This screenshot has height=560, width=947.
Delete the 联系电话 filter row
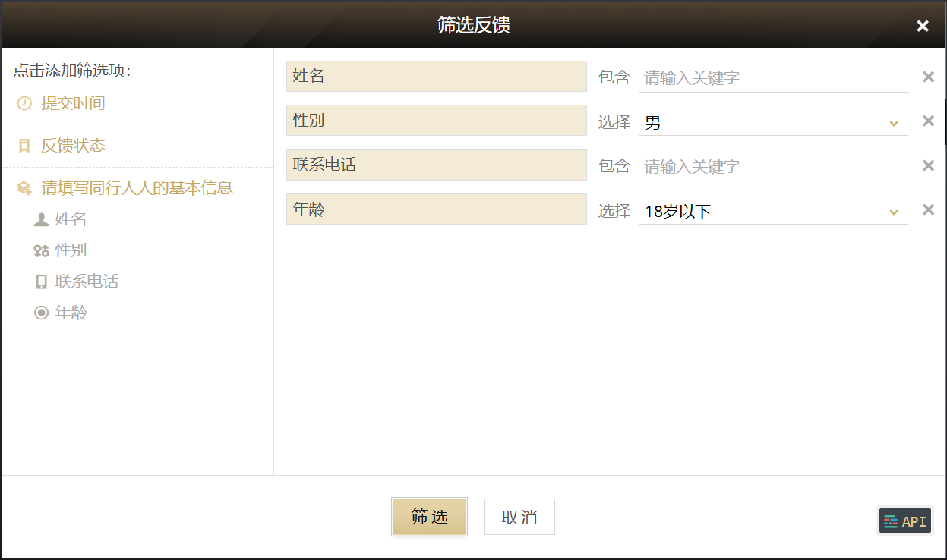pos(928,165)
